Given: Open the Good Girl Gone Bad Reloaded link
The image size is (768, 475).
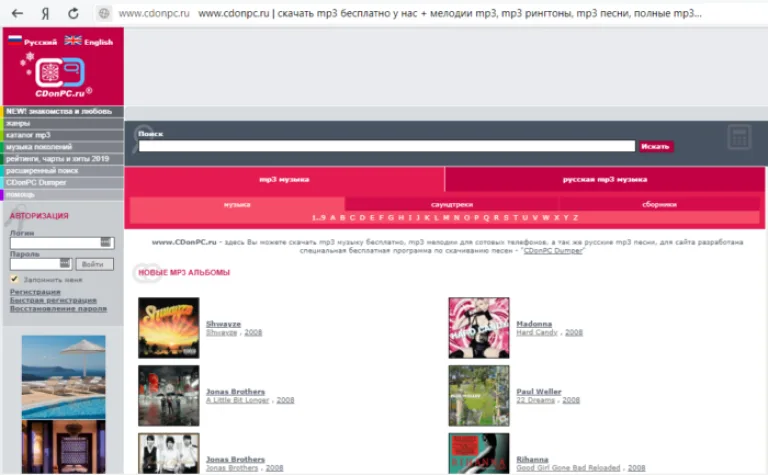Looking at the screenshot, I should pos(568,468).
